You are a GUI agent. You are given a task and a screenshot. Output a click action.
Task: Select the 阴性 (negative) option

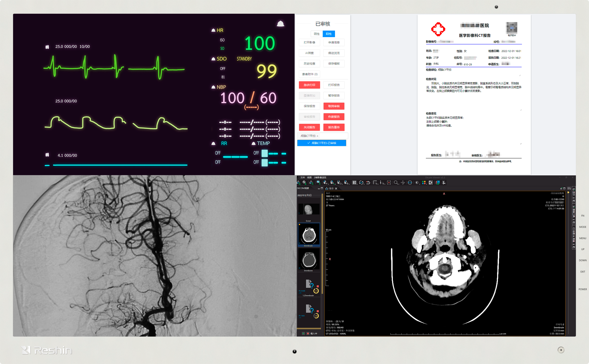tap(316, 34)
